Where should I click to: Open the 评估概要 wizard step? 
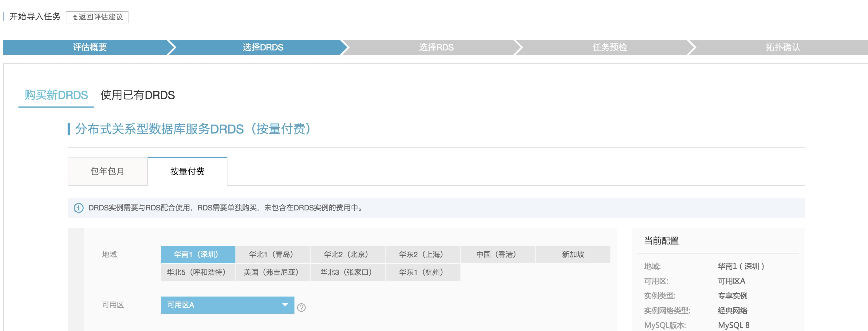pos(89,47)
